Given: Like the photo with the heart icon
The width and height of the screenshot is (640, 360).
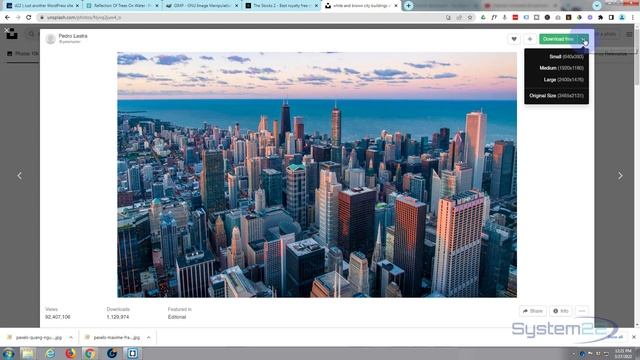Looking at the screenshot, I should [514, 39].
